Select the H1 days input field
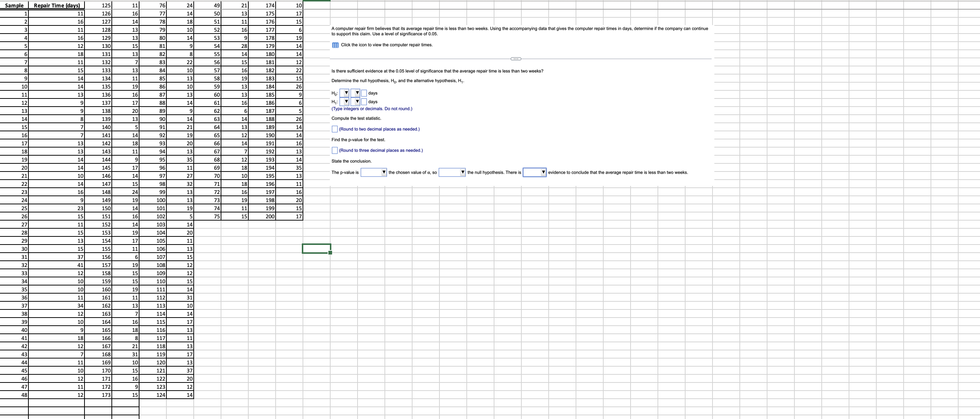980x419 pixels. [x=363, y=101]
